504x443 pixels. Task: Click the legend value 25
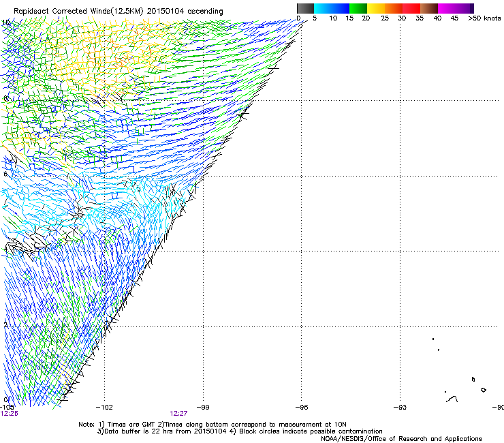(x=385, y=18)
